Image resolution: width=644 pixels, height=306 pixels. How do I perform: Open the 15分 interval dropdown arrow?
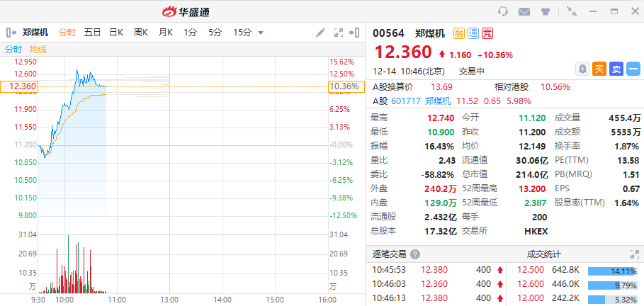tap(261, 33)
